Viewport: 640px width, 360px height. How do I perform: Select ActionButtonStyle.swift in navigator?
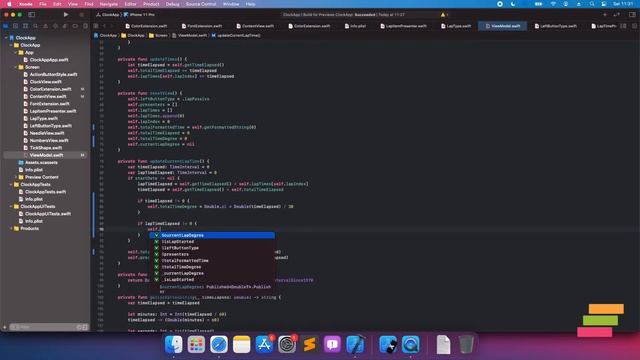click(x=53, y=74)
